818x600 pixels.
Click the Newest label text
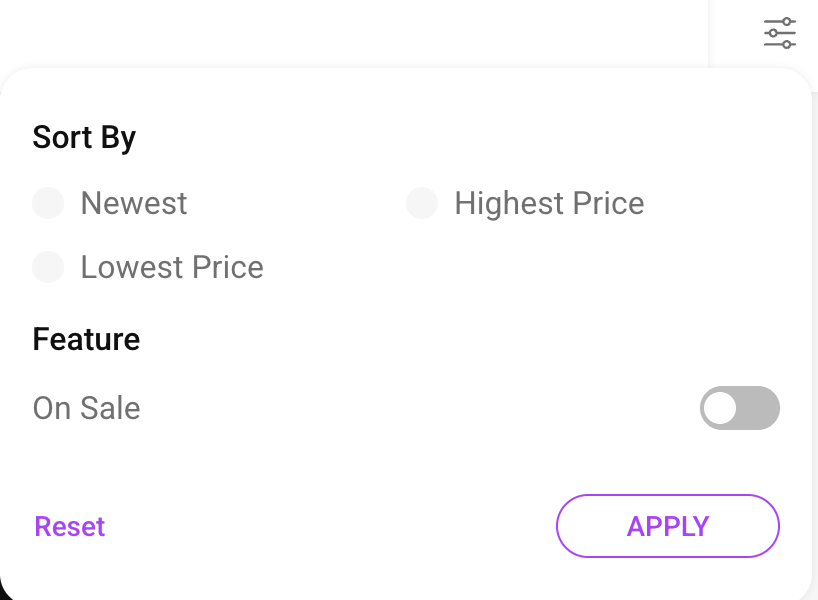[134, 203]
